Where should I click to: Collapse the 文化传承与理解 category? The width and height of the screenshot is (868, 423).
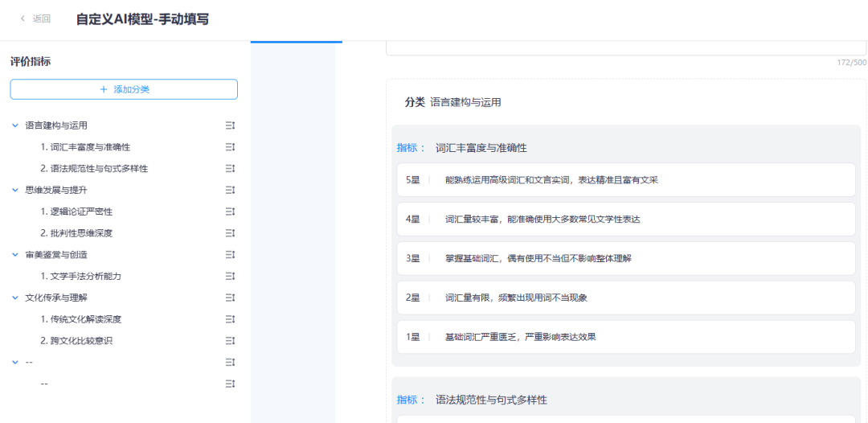tap(15, 298)
